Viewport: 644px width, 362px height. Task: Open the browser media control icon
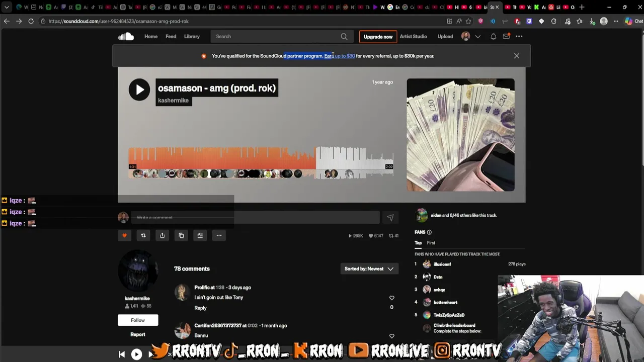pos(568,21)
